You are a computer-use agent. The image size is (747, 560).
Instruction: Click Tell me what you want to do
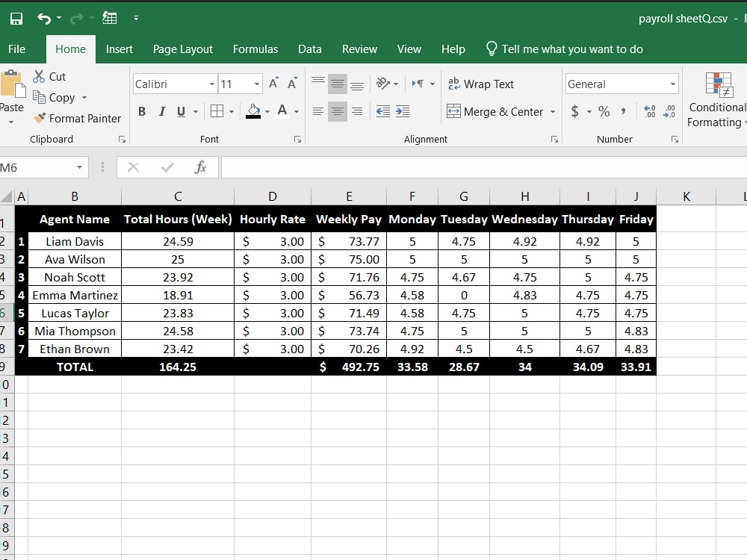coord(565,49)
